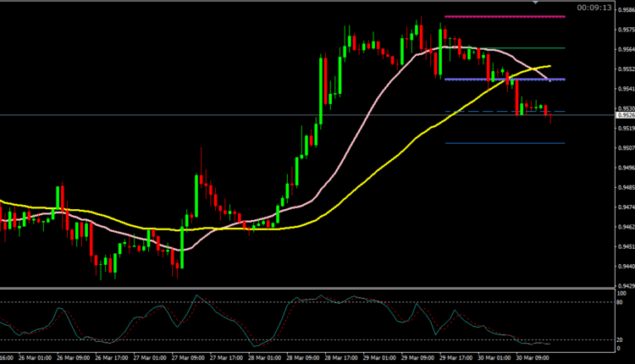Viewport: 635px width, 364px height.
Task: Click the 0.9496 price on the scale
Action: click(624, 168)
